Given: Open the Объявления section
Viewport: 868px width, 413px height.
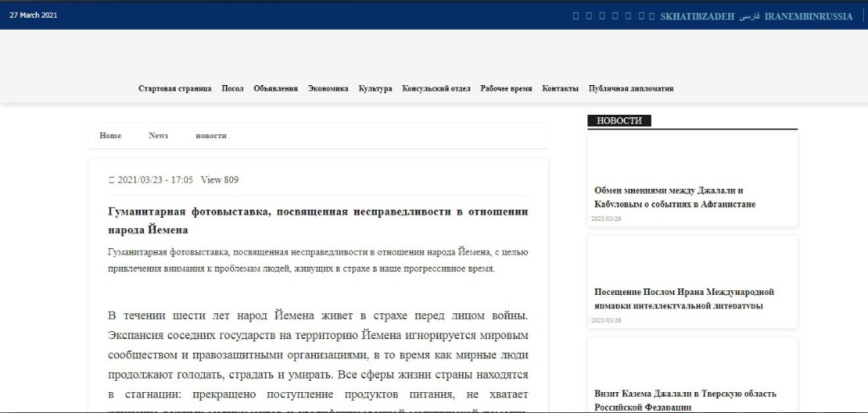Looking at the screenshot, I should (276, 88).
